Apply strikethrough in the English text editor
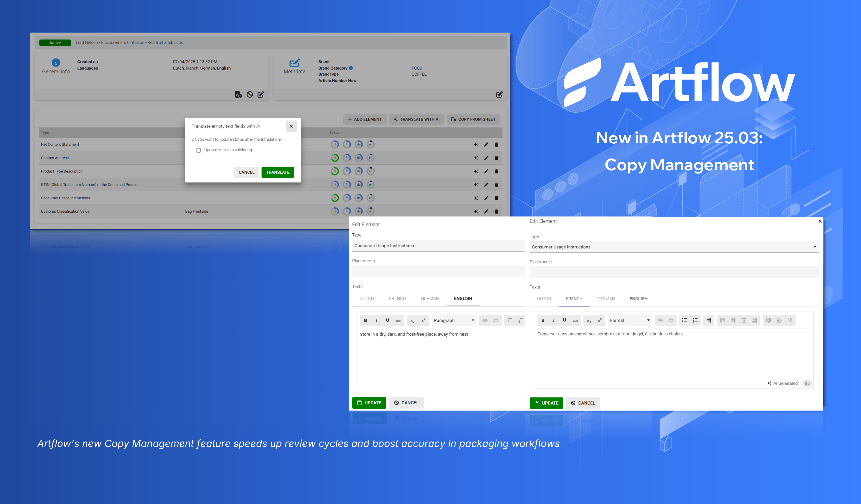861x504 pixels. 398,320
